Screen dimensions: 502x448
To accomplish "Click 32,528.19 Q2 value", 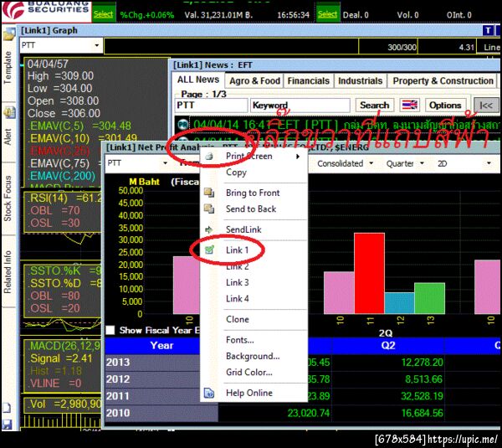I will [x=422, y=396].
